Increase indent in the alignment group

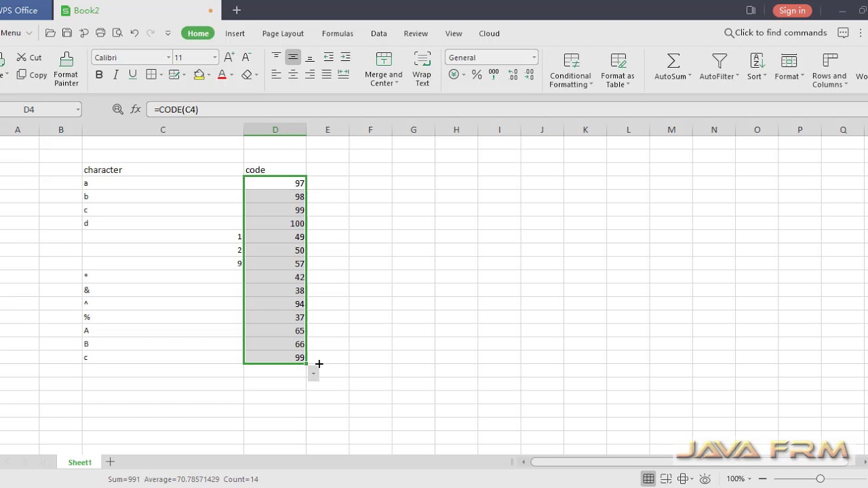(345, 57)
